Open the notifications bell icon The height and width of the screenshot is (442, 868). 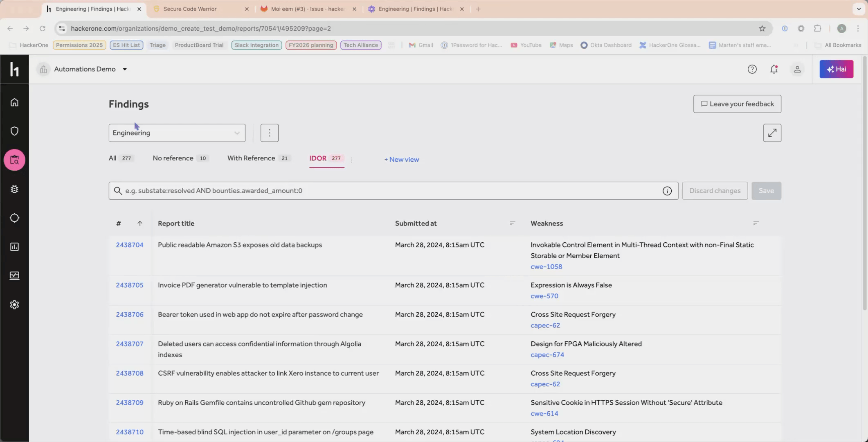774,69
